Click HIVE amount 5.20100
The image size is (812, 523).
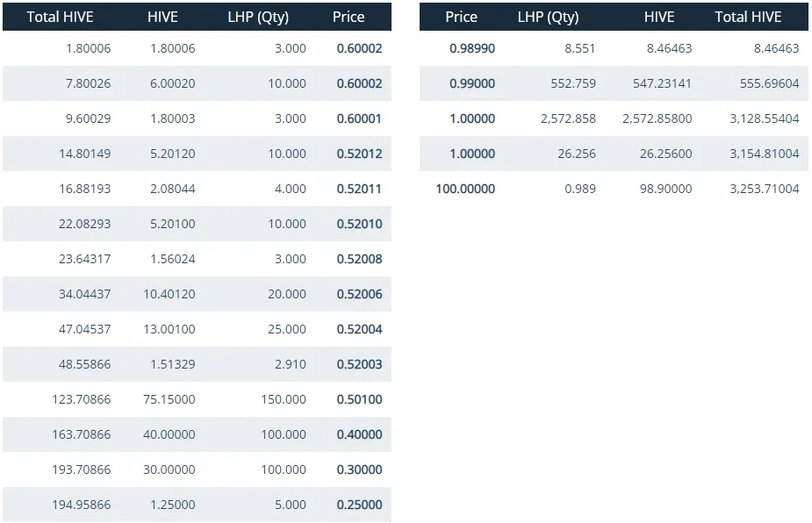tap(172, 225)
